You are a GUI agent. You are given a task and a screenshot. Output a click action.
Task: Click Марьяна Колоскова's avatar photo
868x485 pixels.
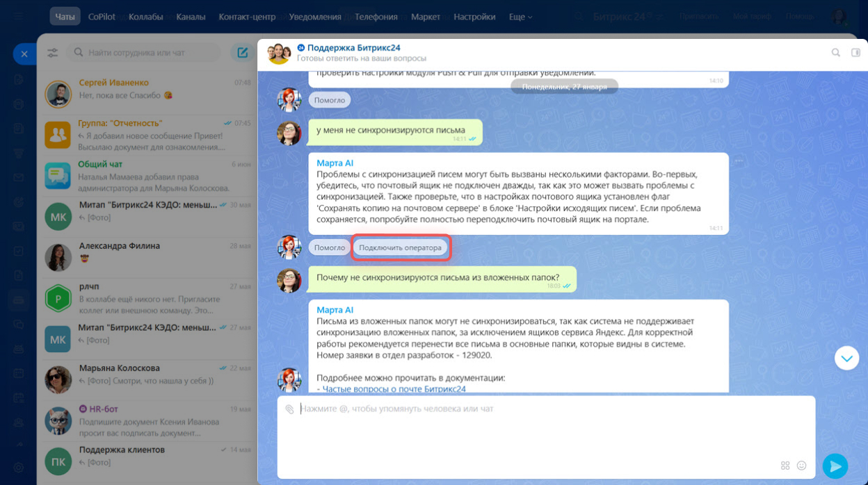click(x=58, y=380)
